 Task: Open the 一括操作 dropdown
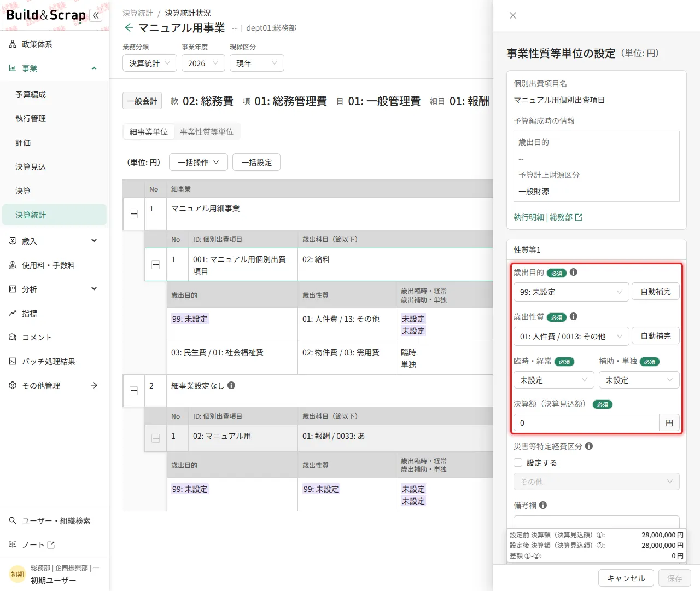[198, 162]
